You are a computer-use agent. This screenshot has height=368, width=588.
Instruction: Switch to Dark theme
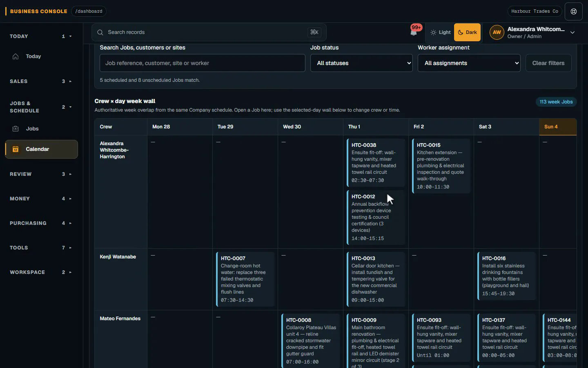click(467, 32)
